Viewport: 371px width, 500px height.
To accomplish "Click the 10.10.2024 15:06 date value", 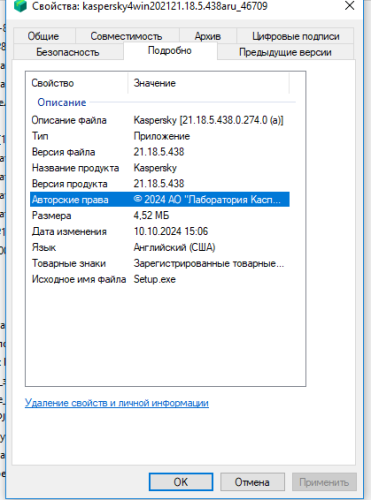I will click(171, 231).
